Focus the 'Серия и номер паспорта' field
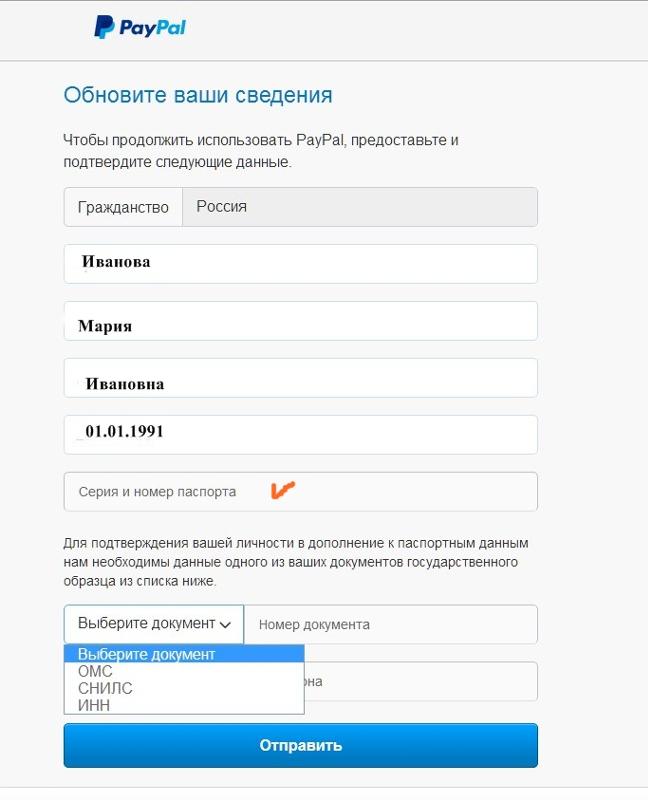This screenshot has height=800, width=648. [x=301, y=492]
